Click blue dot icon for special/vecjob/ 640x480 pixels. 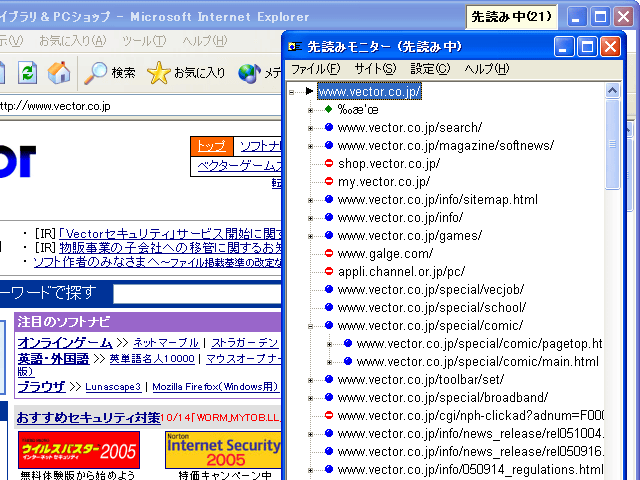pyautogui.click(x=329, y=289)
